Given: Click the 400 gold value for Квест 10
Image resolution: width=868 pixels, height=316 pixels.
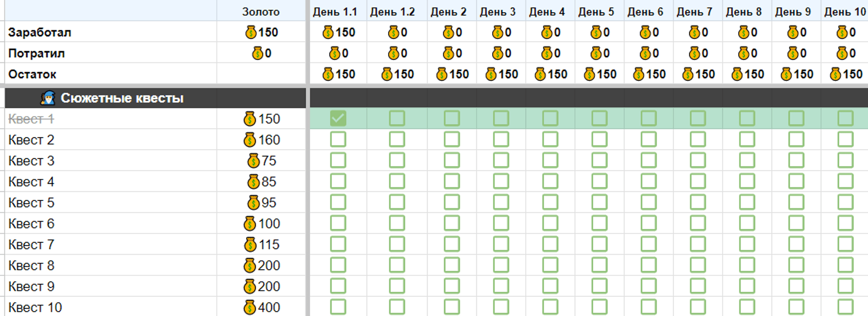Looking at the screenshot, I should (269, 307).
